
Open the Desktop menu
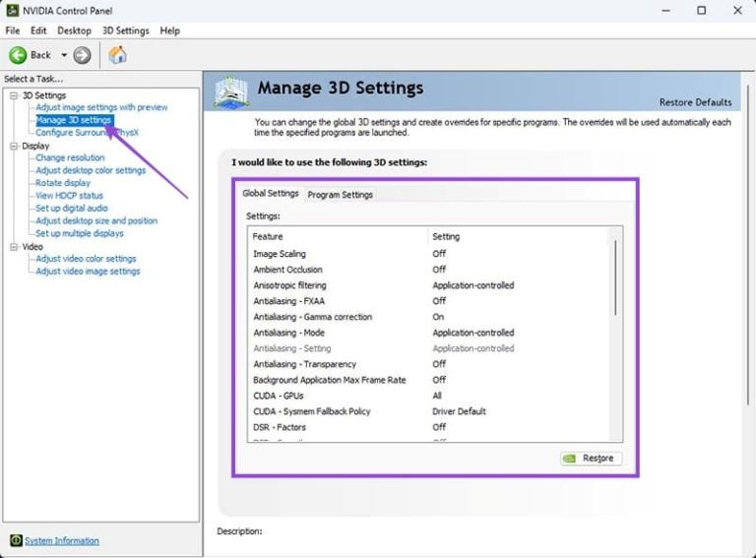pos(74,31)
